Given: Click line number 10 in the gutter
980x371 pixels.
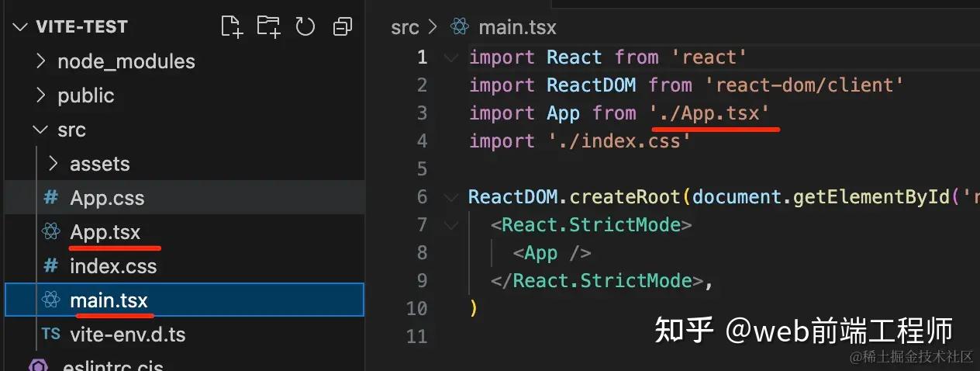Looking at the screenshot, I should [x=416, y=309].
